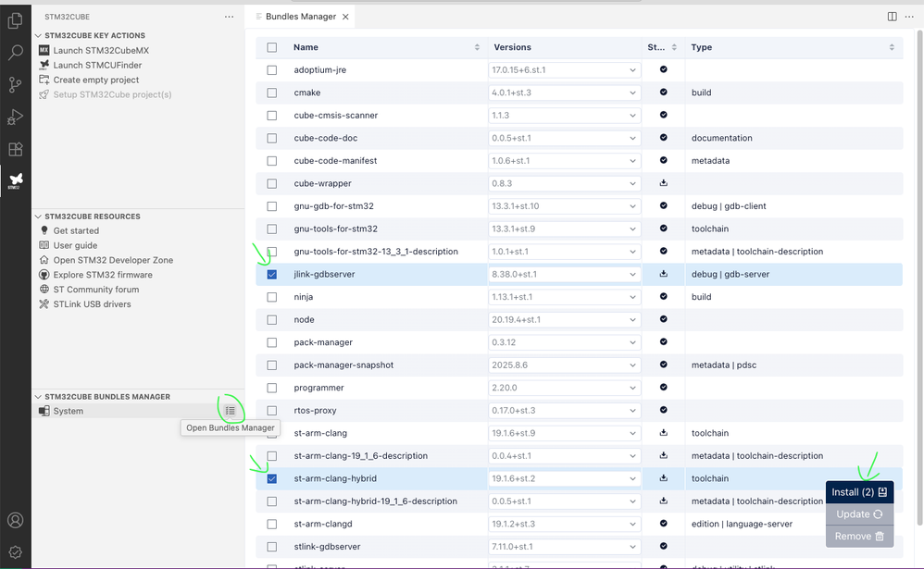
Task: Check the ninja row checkbox
Action: pos(271,297)
